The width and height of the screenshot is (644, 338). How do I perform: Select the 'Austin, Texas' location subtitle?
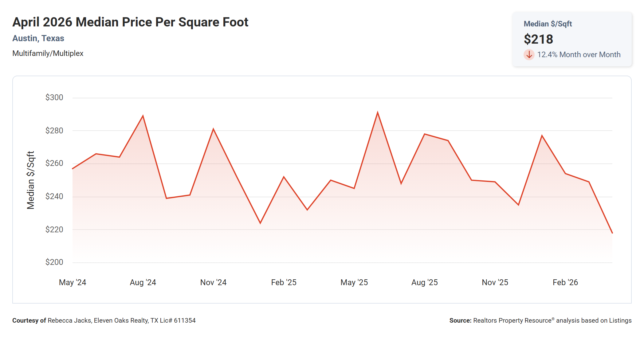click(38, 38)
